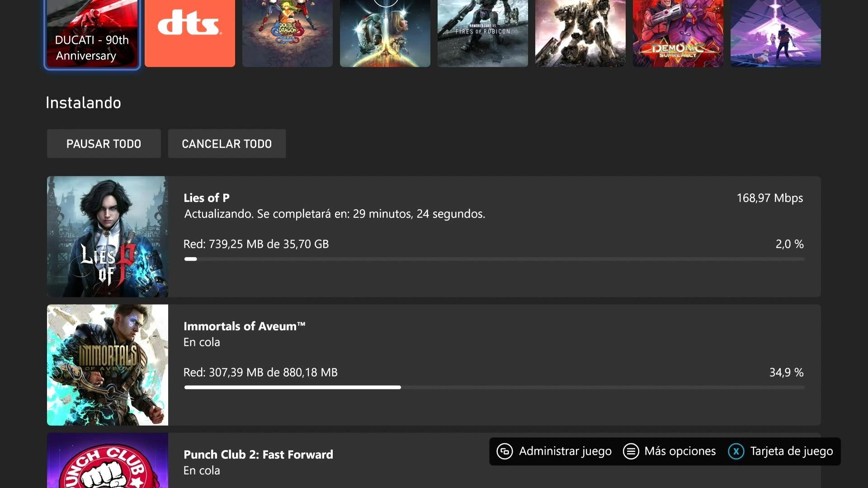868x488 pixels.
Task: Click the 2,0 % progress value
Action: click(x=789, y=244)
